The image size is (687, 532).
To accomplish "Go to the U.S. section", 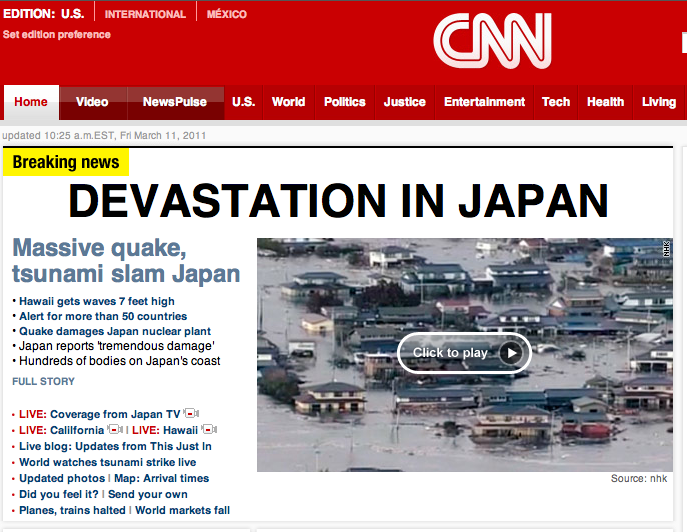I will (244, 102).
